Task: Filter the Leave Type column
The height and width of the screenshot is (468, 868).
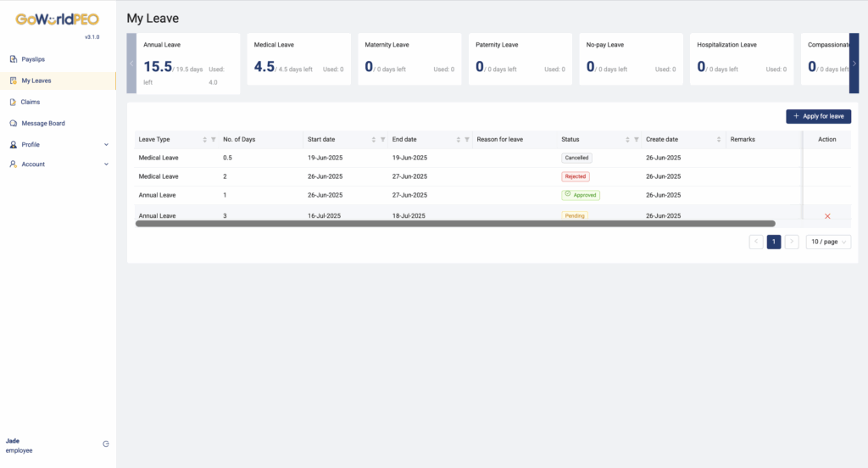Action: (x=214, y=139)
